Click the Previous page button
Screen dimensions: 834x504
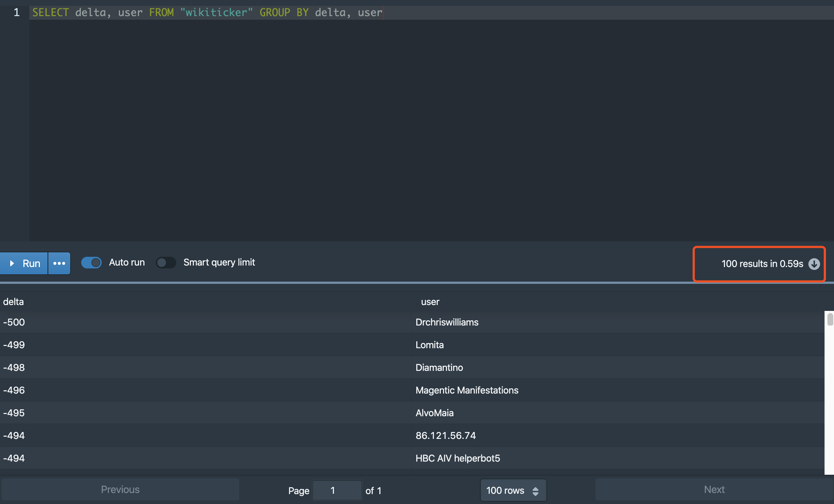tap(120, 490)
